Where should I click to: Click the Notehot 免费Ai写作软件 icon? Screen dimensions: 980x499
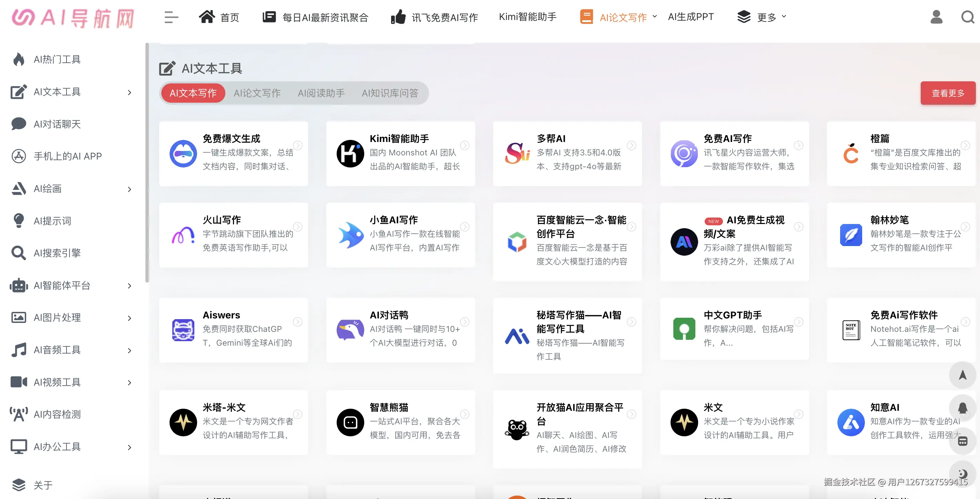pos(851,330)
